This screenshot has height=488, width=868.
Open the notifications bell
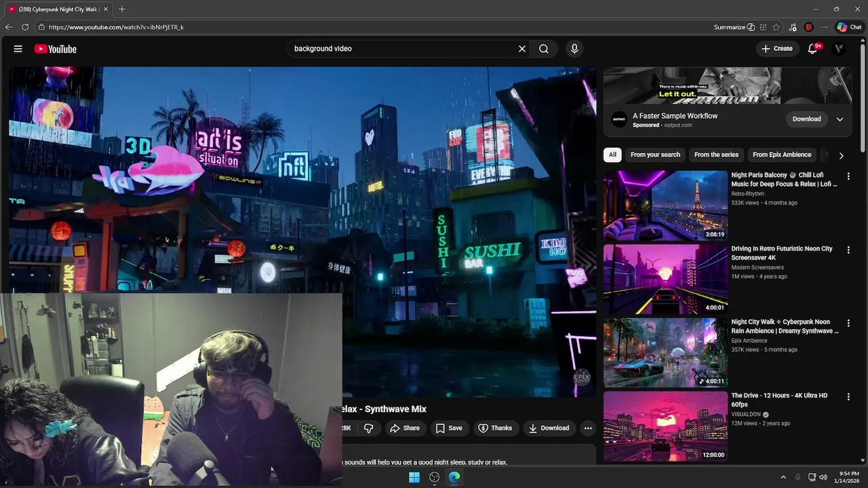[x=812, y=49]
